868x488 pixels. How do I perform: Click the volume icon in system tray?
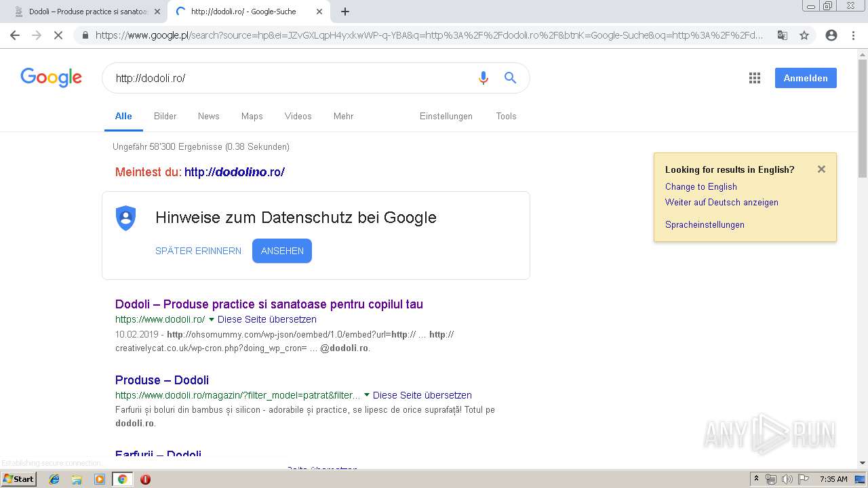(787, 479)
